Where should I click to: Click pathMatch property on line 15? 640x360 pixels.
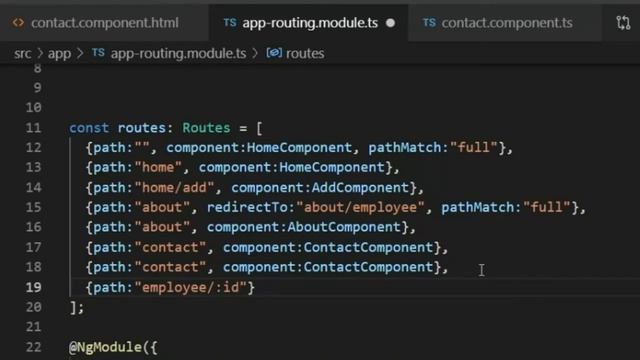pyautogui.click(x=478, y=207)
